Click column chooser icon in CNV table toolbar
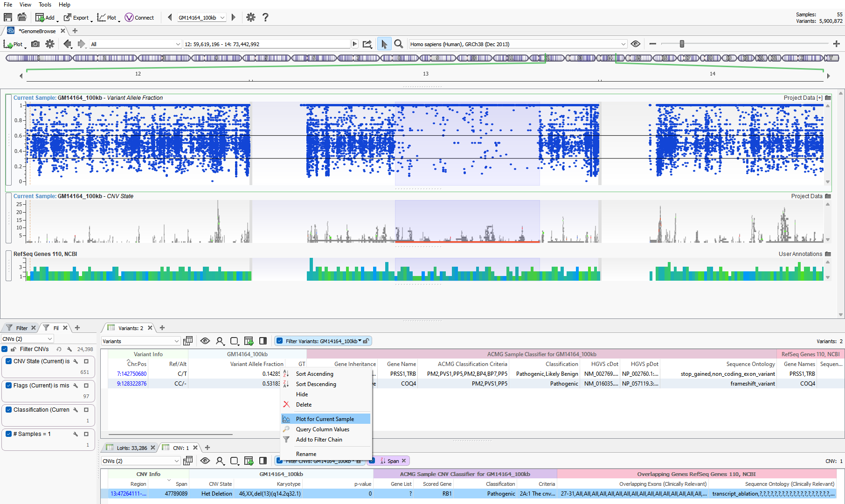The height and width of the screenshot is (504, 845). pos(188,461)
